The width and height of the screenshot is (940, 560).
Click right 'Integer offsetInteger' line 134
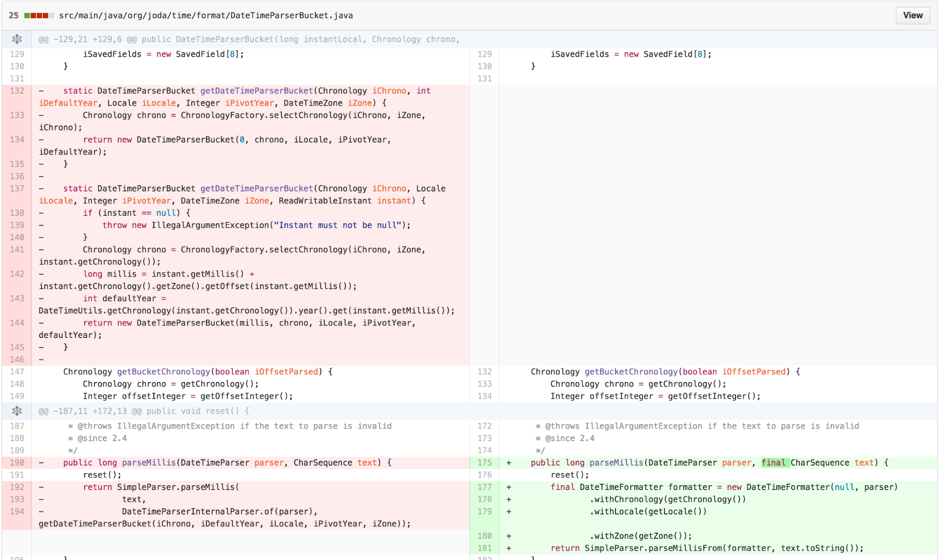click(655, 396)
